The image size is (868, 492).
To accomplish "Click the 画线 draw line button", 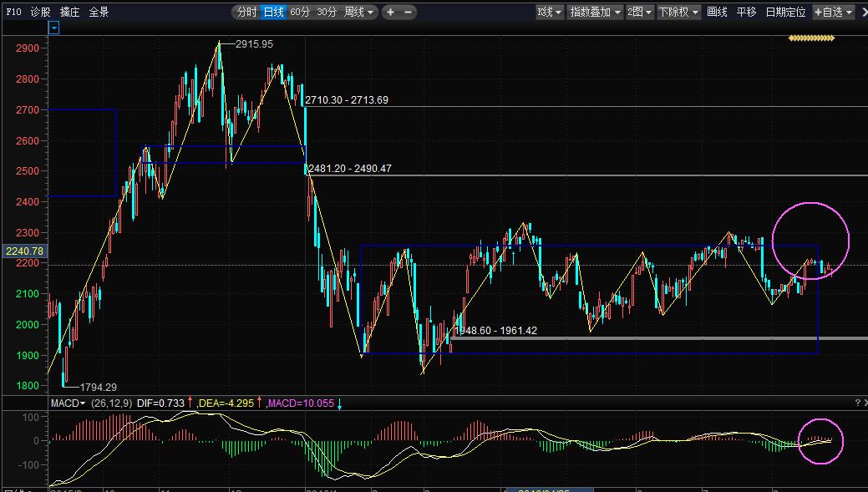I will [717, 12].
